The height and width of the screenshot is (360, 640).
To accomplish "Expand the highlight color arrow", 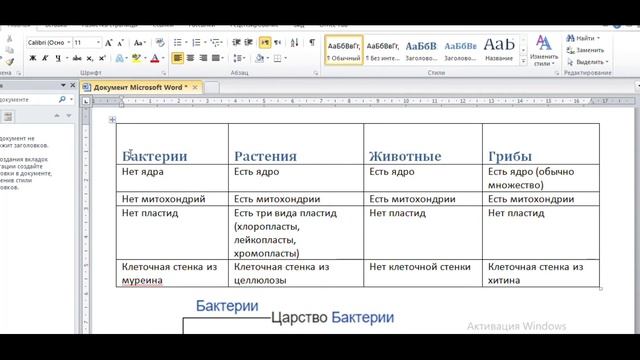I will click(x=145, y=58).
